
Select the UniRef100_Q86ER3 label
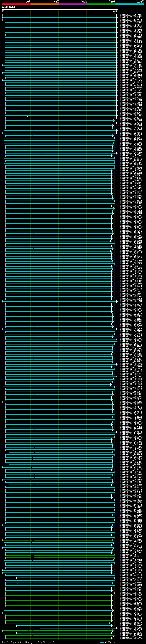click(x=131, y=163)
